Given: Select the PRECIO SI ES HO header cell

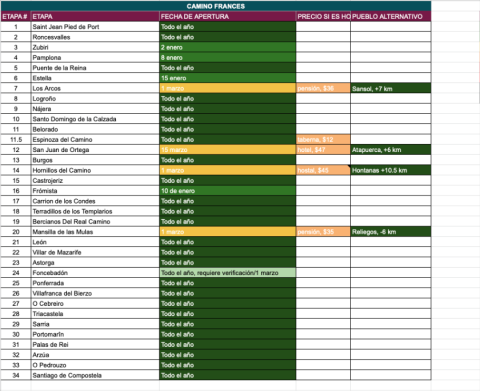Looking at the screenshot, I should coord(323,16).
